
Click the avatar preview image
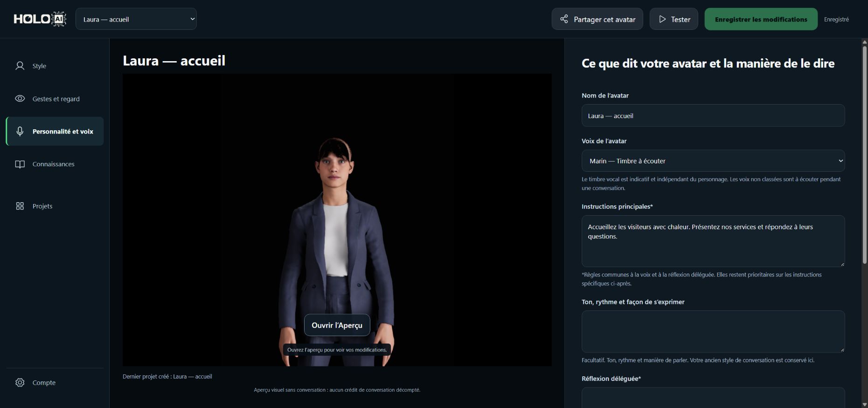click(337, 220)
